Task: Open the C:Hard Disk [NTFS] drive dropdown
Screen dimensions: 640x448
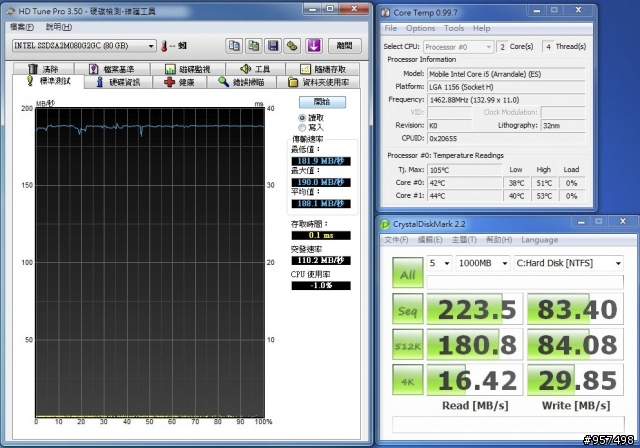Action: (569, 263)
